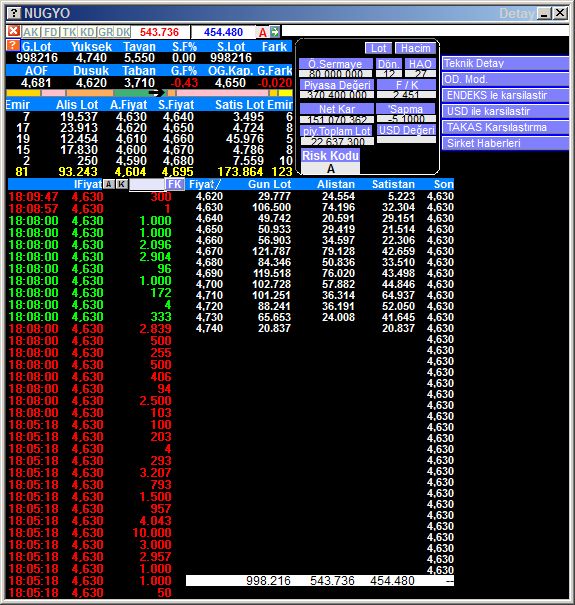Toggle the FK button in trades header
This screenshot has width=575, height=605.
tap(175, 184)
